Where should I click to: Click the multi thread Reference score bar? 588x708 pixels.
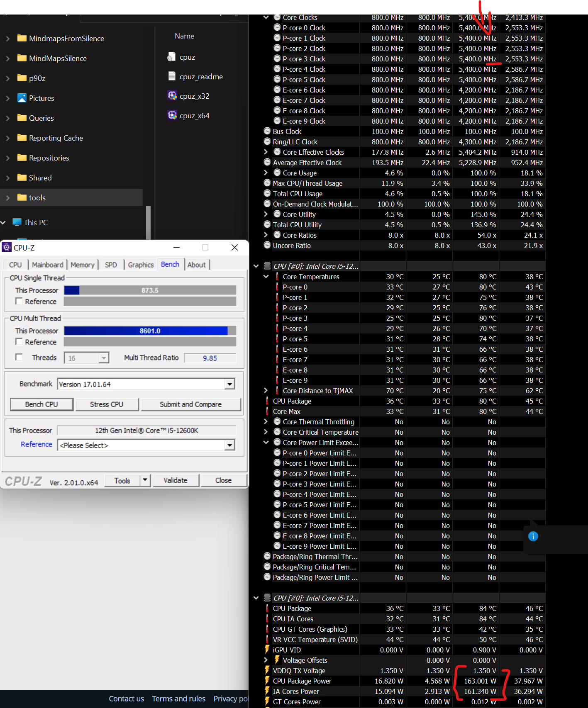coord(150,341)
